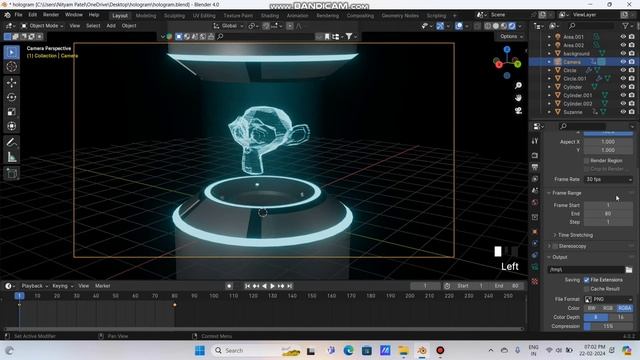640x360 pixels.
Task: Open the Render menu
Action: click(51, 15)
